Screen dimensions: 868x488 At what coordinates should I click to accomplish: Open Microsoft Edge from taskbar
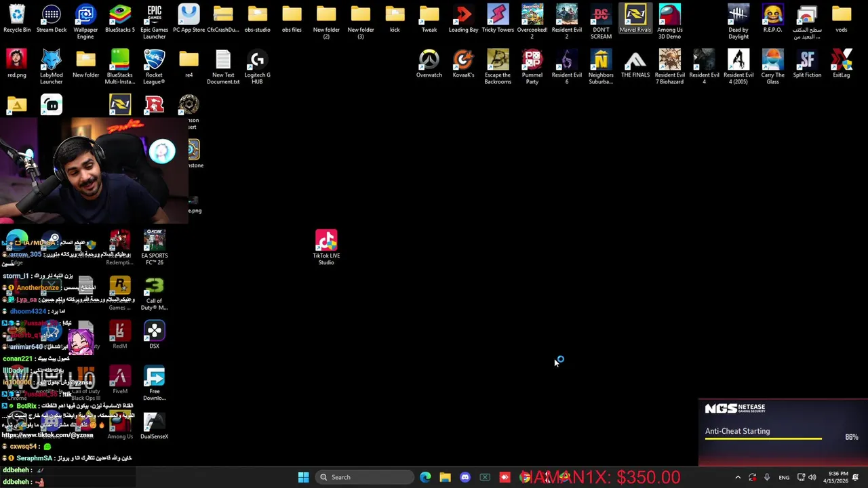(425, 477)
